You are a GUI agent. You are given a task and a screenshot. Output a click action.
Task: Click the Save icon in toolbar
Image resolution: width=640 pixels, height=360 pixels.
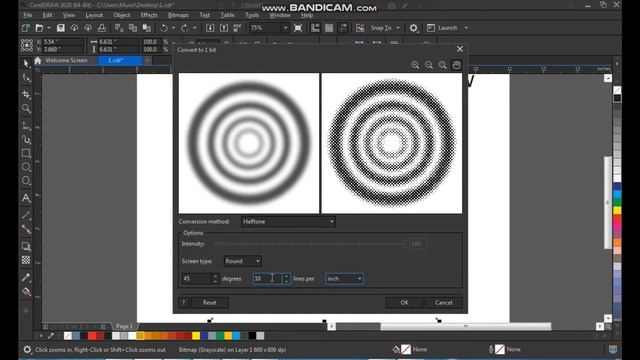(x=60, y=28)
